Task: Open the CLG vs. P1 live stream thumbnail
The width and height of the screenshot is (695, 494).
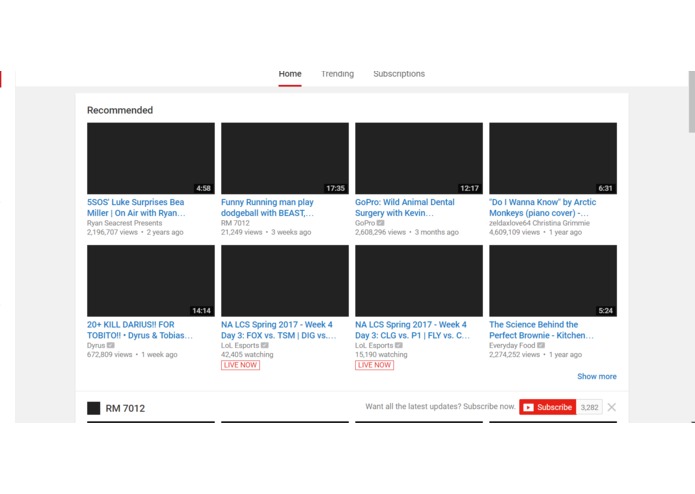Action: (x=419, y=280)
